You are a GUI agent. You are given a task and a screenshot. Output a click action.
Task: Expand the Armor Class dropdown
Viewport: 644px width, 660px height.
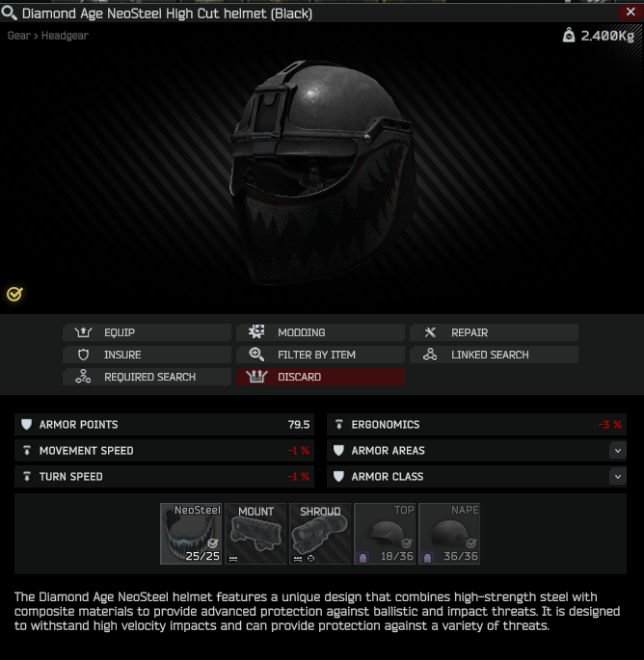617,477
